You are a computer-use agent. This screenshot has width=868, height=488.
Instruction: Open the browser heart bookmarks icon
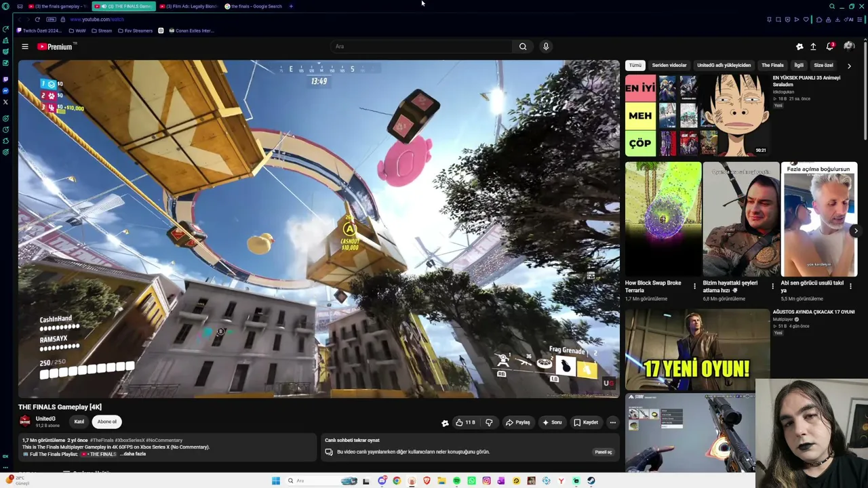(806, 20)
